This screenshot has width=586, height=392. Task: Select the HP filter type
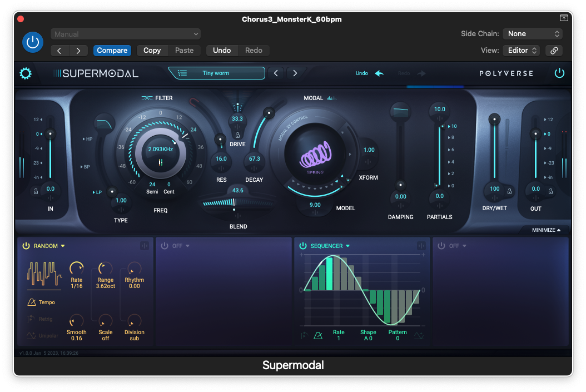pyautogui.click(x=88, y=139)
